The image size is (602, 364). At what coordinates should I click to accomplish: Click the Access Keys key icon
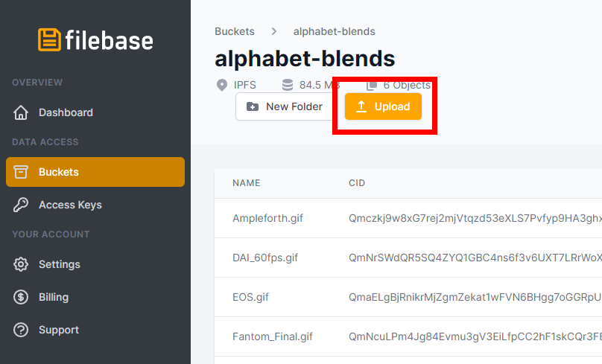coord(21,205)
